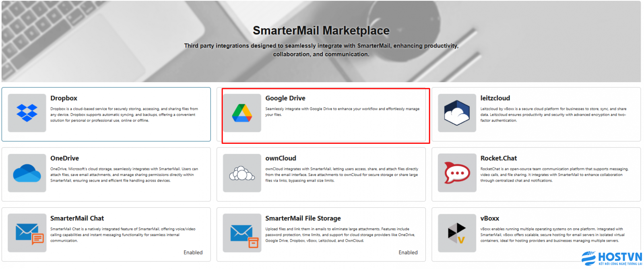Select the Google Drive triangle icon

pos(242,113)
